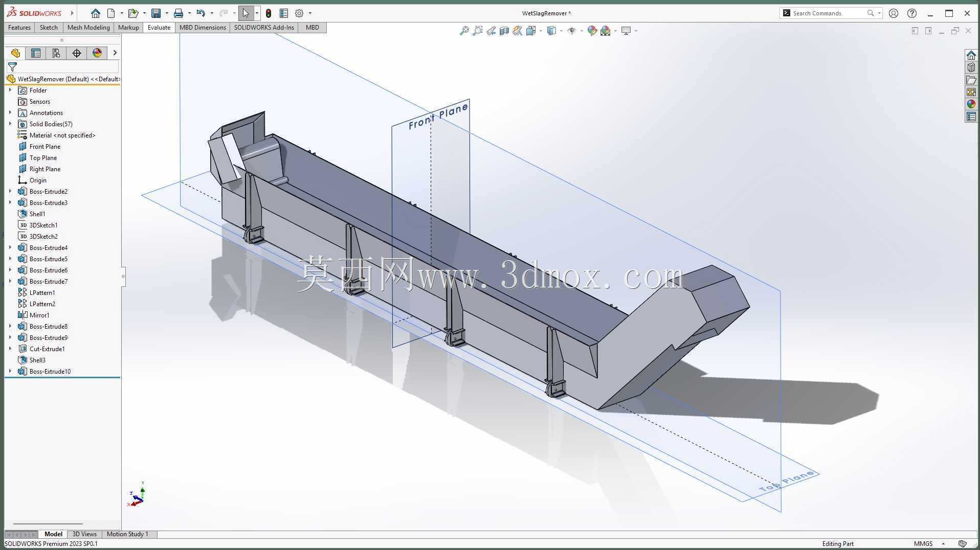Open the DisplayManager color ball tab

coord(97,53)
